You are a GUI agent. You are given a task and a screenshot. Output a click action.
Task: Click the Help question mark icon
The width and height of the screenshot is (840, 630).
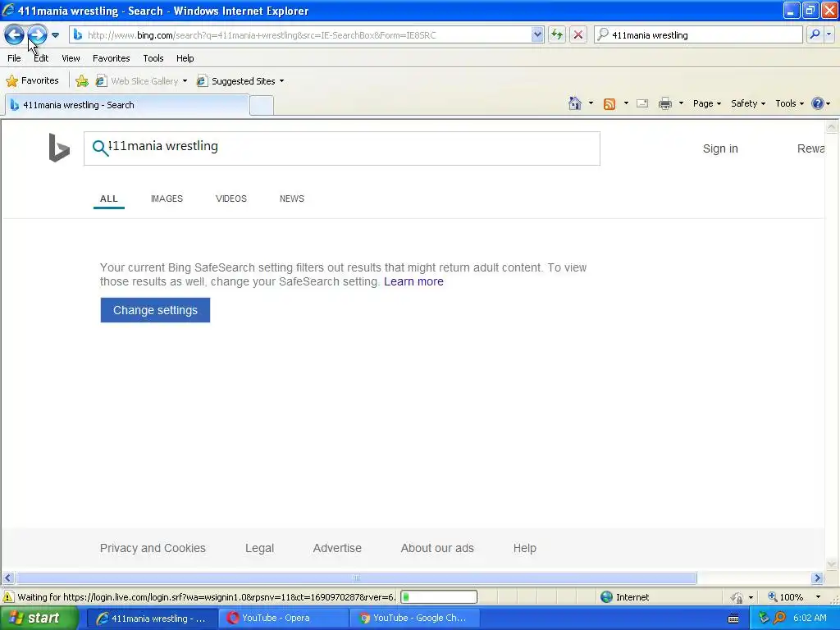click(818, 103)
